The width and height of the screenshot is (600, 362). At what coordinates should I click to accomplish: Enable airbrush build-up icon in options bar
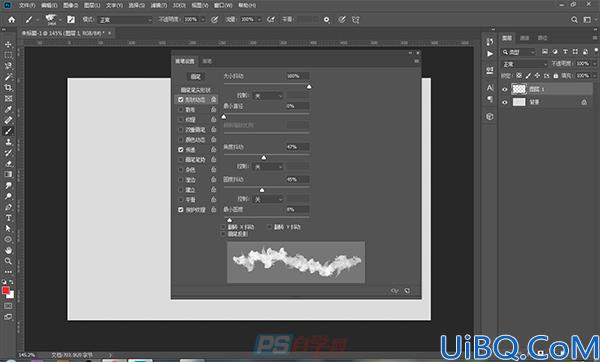coord(271,20)
